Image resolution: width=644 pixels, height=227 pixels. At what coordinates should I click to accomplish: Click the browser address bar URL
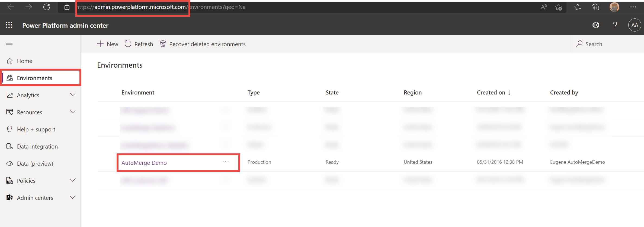coord(161,7)
